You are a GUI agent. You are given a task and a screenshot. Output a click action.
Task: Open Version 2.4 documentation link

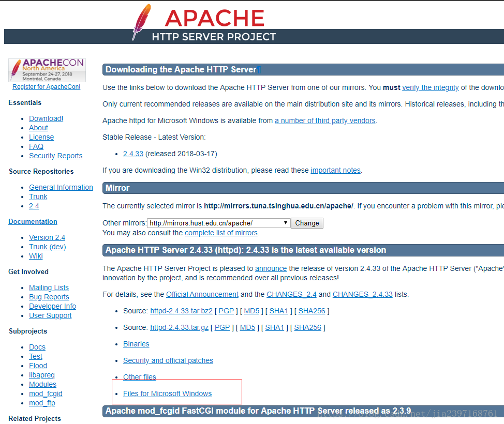coord(47,237)
